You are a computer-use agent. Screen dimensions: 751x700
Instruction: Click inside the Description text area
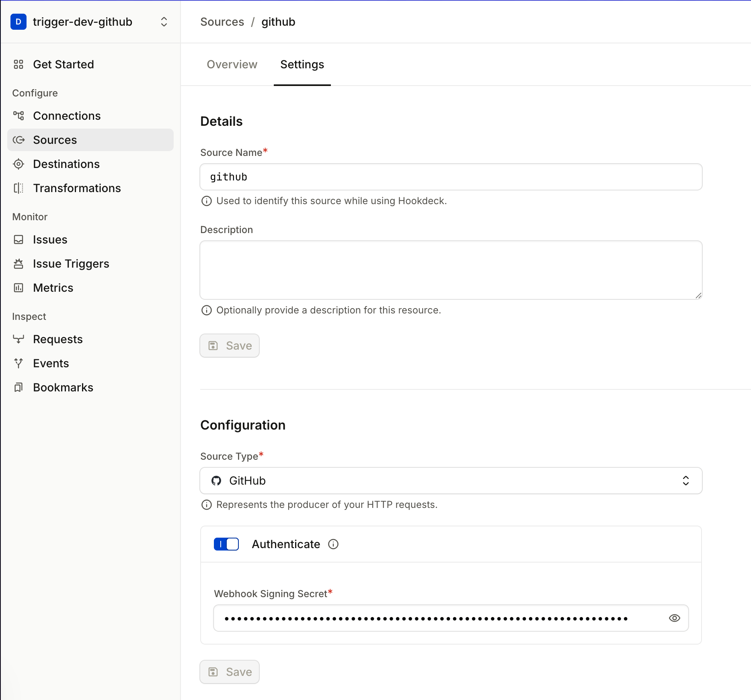[450, 269]
